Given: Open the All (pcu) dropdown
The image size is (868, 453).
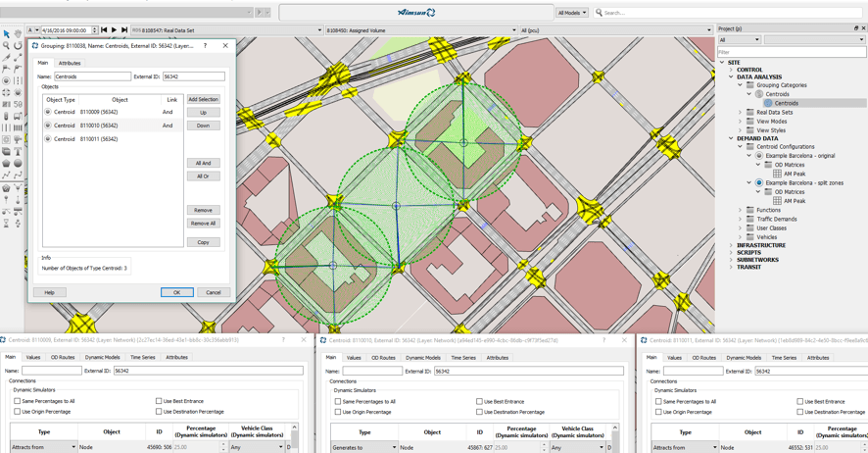Looking at the screenshot, I should [x=616, y=29].
